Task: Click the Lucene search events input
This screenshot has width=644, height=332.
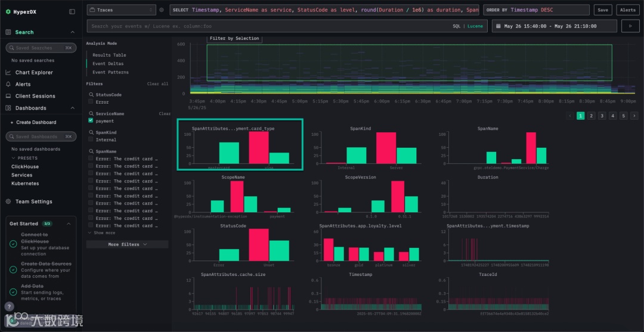Action: (269, 26)
